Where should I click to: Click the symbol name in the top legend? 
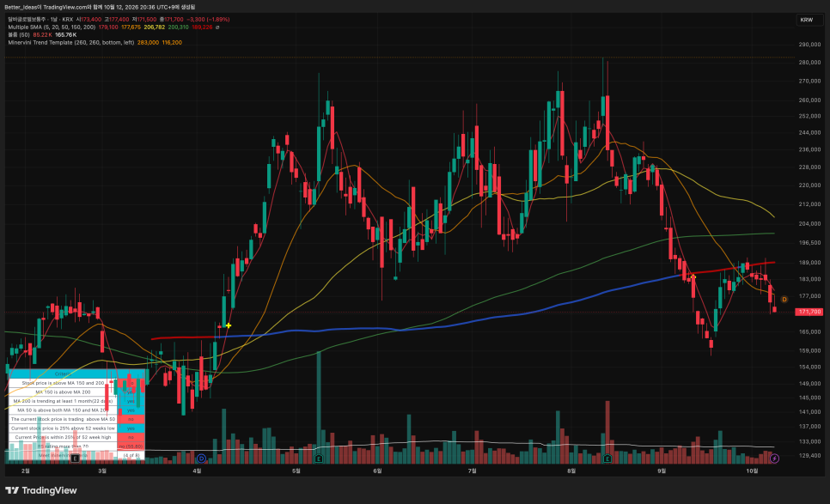pyautogui.click(x=27, y=19)
